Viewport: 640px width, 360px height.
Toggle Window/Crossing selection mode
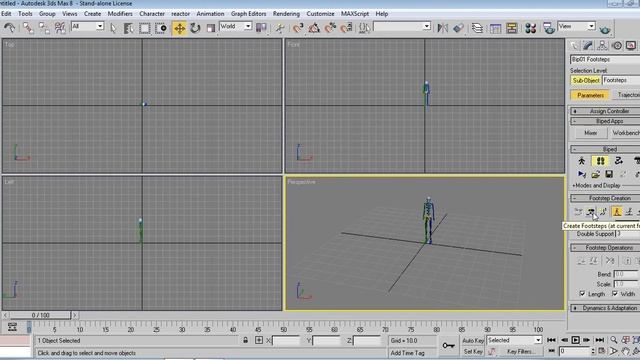[x=161, y=28]
